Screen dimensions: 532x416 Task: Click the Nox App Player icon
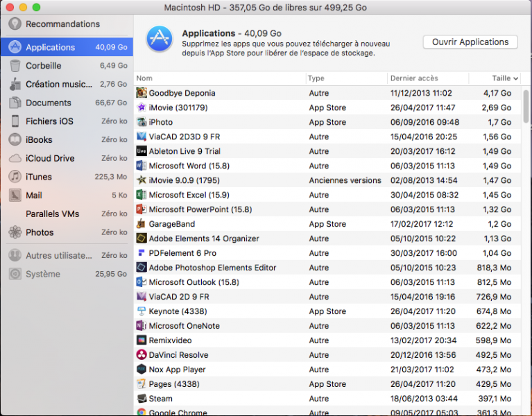141,370
